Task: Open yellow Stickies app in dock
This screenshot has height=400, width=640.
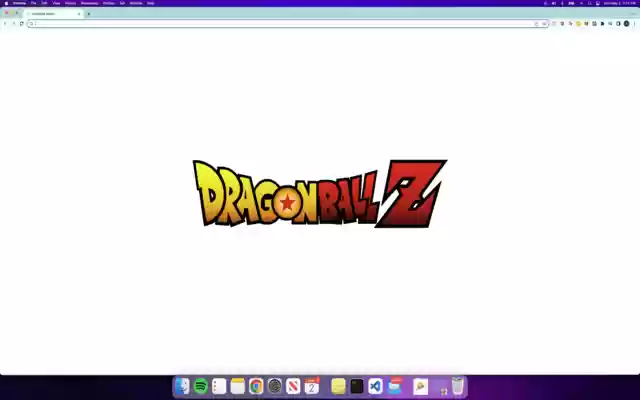Action: [x=338, y=386]
